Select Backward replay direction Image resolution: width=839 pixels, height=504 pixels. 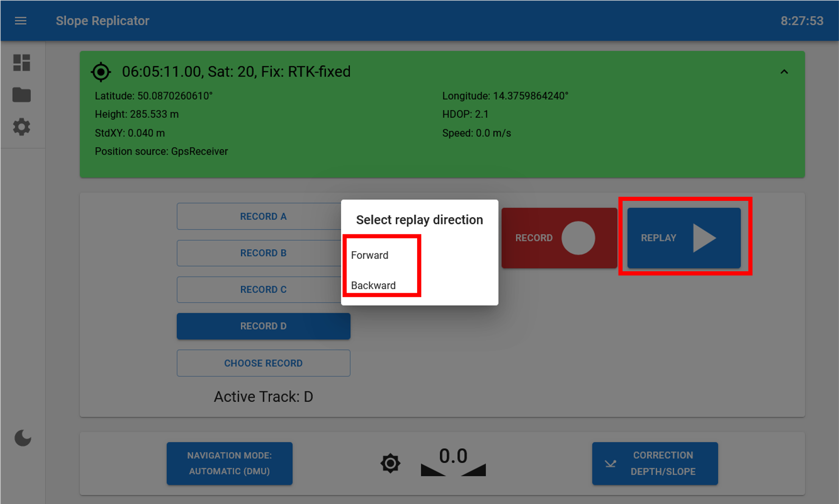pyautogui.click(x=374, y=286)
